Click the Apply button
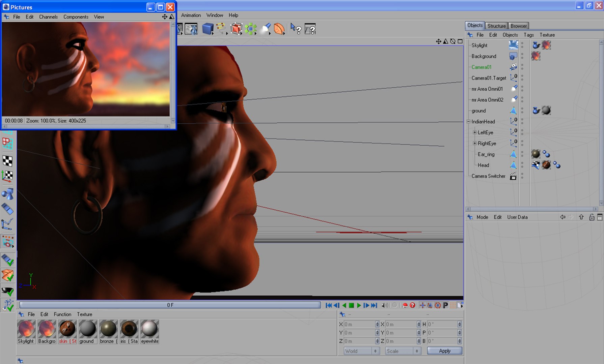This screenshot has width=604, height=364. click(x=445, y=351)
